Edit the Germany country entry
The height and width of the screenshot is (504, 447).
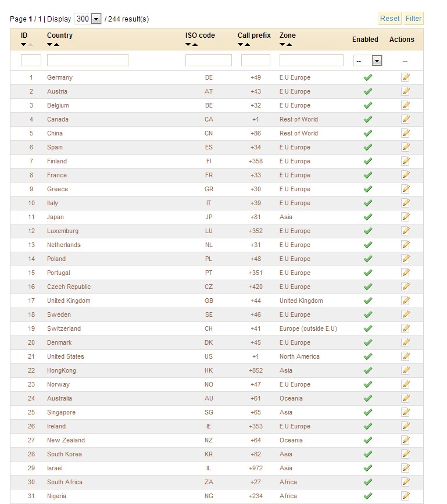click(x=405, y=77)
